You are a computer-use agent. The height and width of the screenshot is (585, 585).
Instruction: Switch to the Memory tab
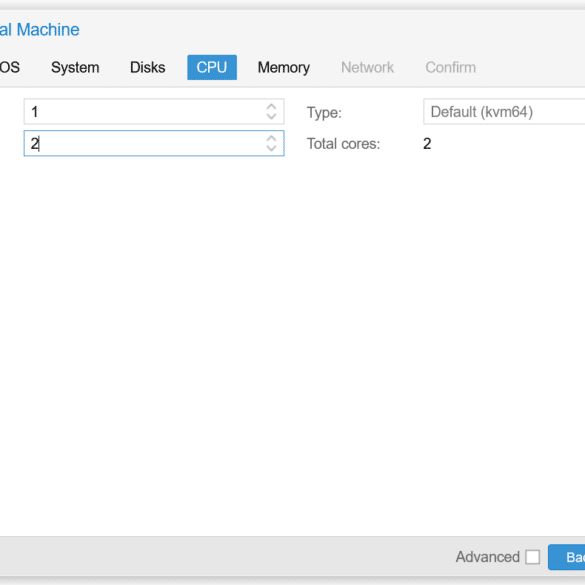click(284, 68)
